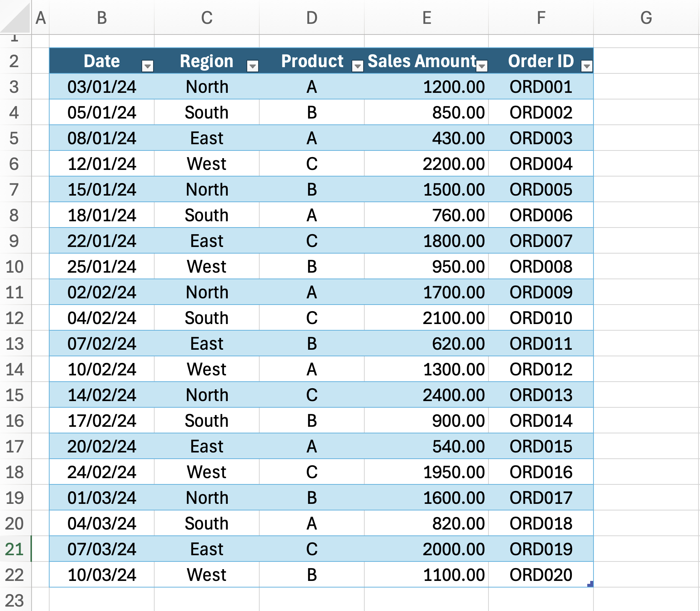Viewport: 700px width, 611px height.
Task: Click cell with date 22/01/24
Action: click(x=102, y=241)
